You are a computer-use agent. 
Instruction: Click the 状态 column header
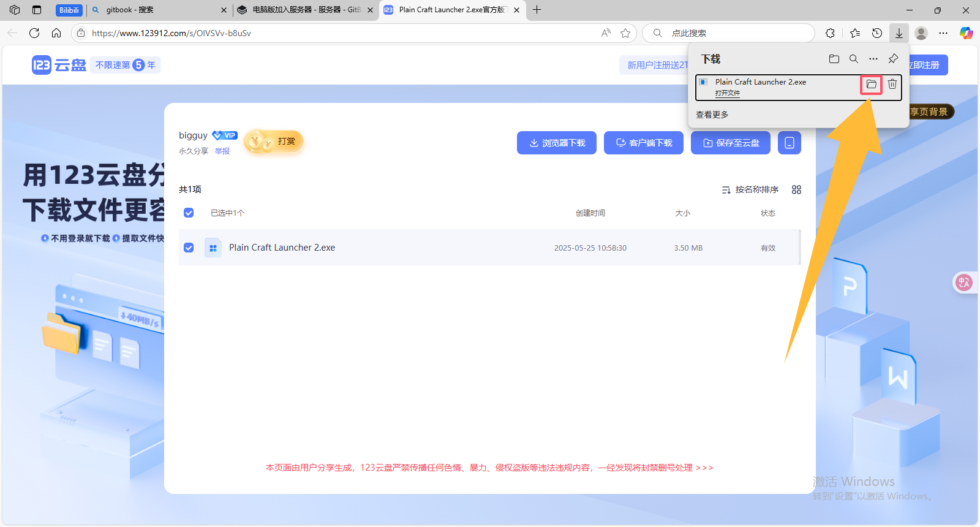pyautogui.click(x=768, y=213)
